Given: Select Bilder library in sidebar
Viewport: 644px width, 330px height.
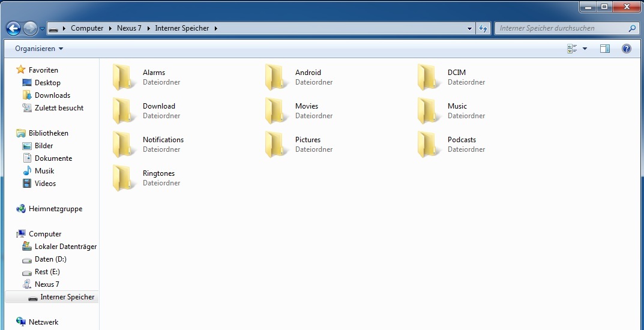Looking at the screenshot, I should coord(44,146).
